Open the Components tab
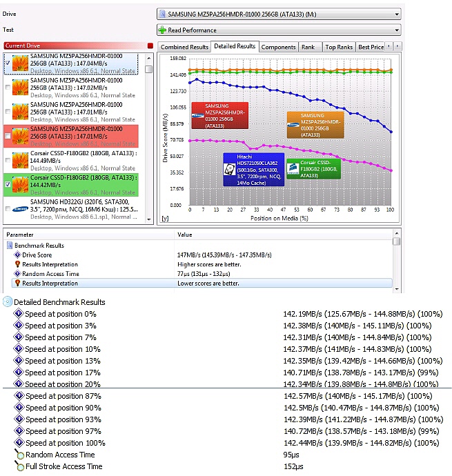This screenshot has width=452, height=476. (x=278, y=47)
